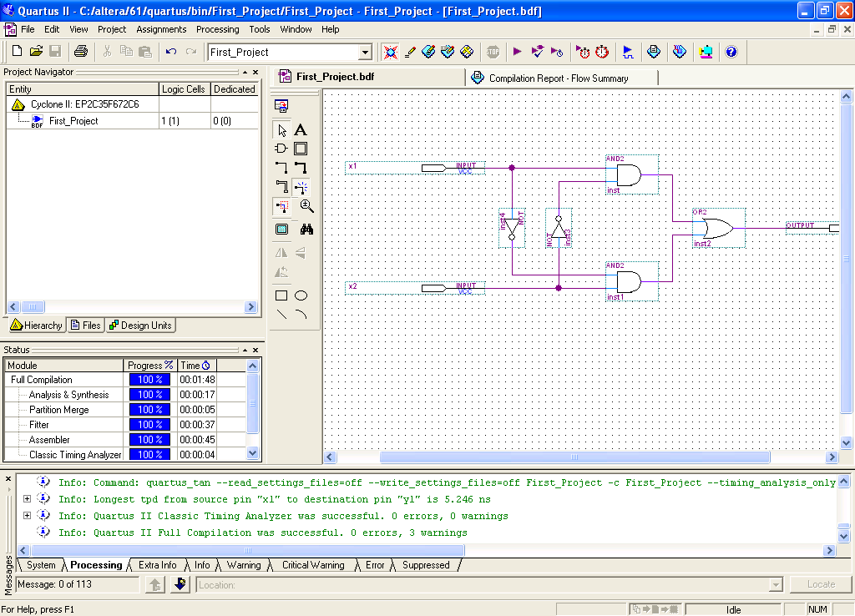Image resolution: width=855 pixels, height=616 pixels.
Task: Select the Zoom tool magnifier
Action: [x=306, y=206]
